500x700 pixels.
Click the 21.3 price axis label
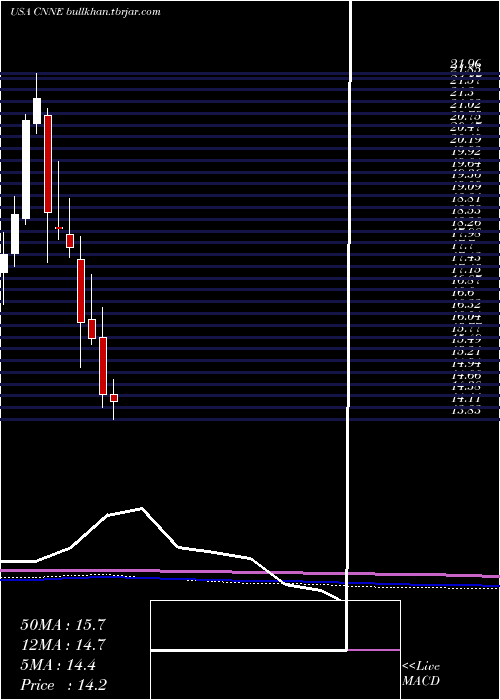click(462, 93)
